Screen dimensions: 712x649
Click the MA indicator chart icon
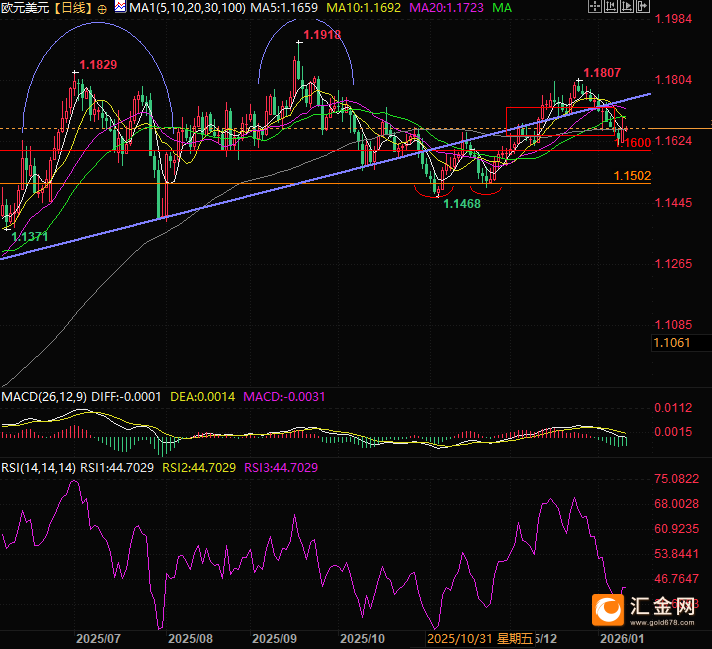pyautogui.click(x=120, y=7)
